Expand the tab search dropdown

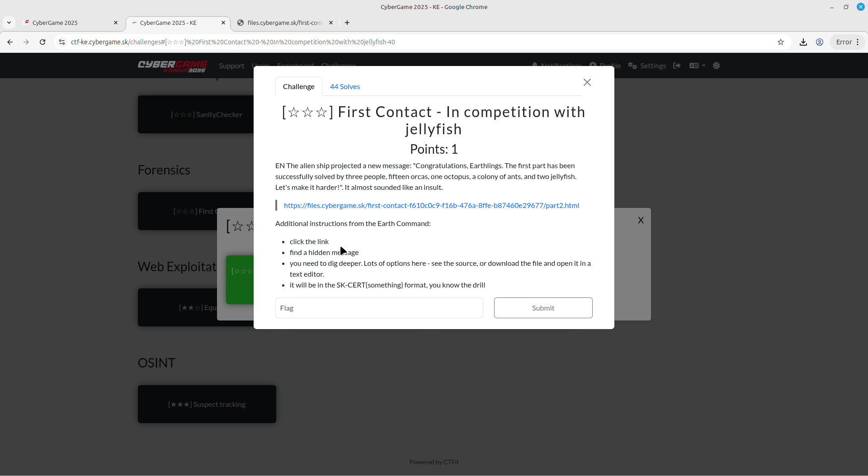(9, 23)
